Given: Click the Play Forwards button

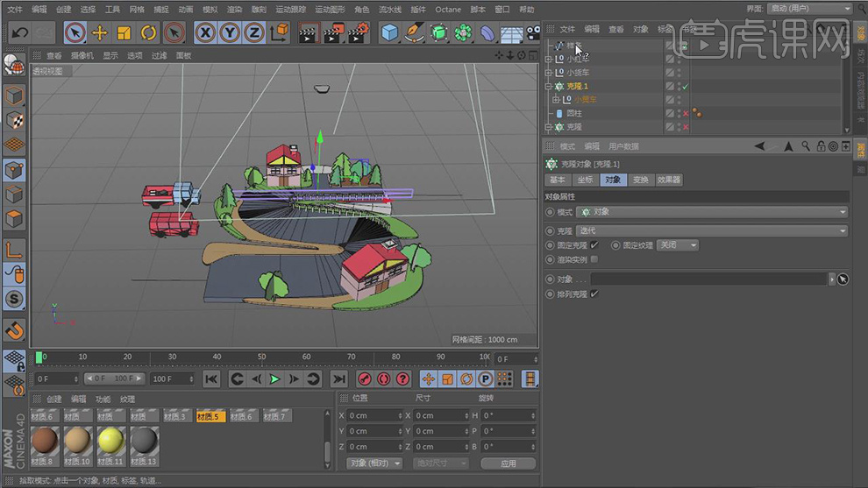Looking at the screenshot, I should (x=274, y=379).
